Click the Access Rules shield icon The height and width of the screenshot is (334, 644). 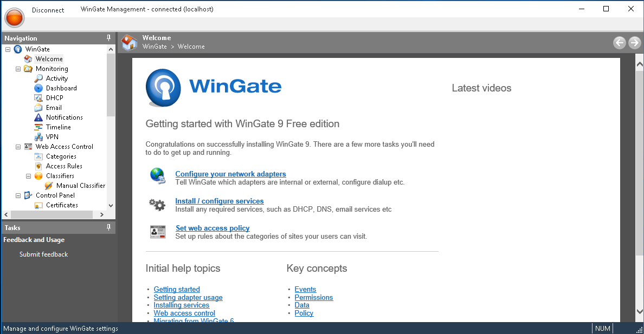pos(38,166)
